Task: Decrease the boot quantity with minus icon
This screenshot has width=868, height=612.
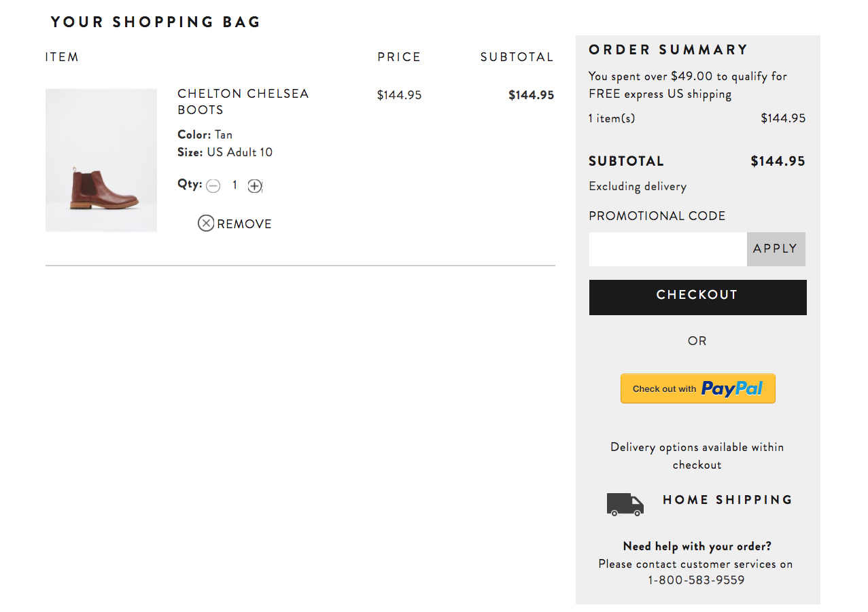Action: click(213, 185)
